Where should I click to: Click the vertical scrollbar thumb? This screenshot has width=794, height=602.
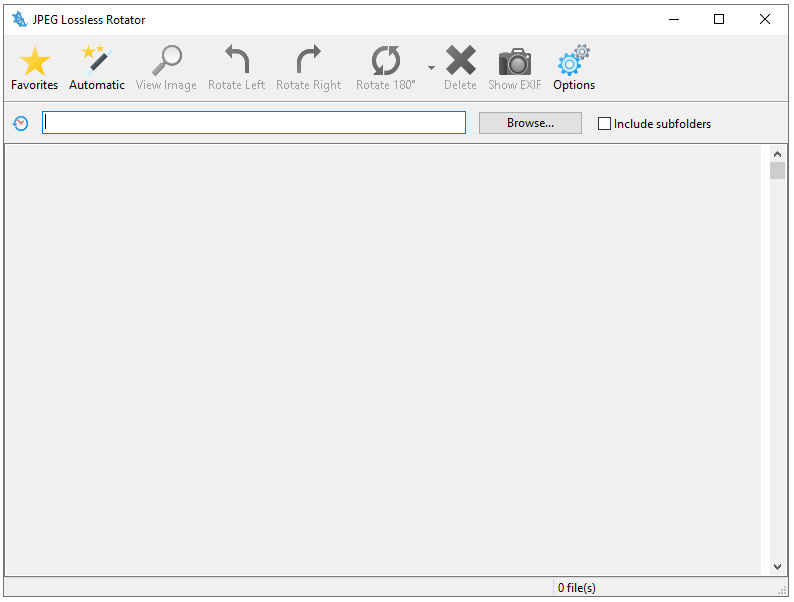[x=777, y=171]
